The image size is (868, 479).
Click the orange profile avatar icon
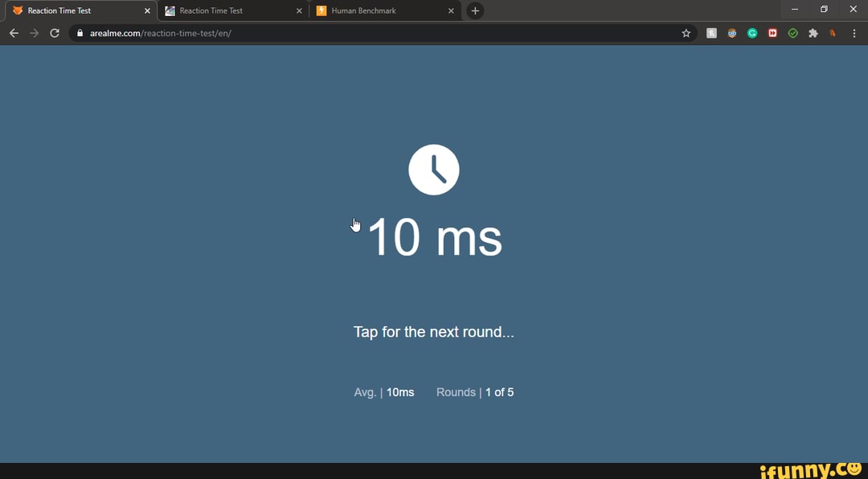(x=833, y=33)
